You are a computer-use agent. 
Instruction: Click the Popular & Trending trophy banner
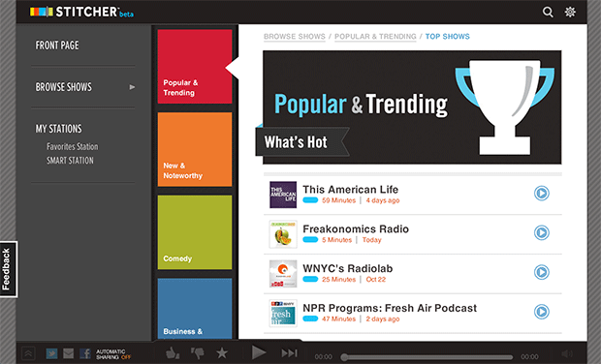coord(412,107)
